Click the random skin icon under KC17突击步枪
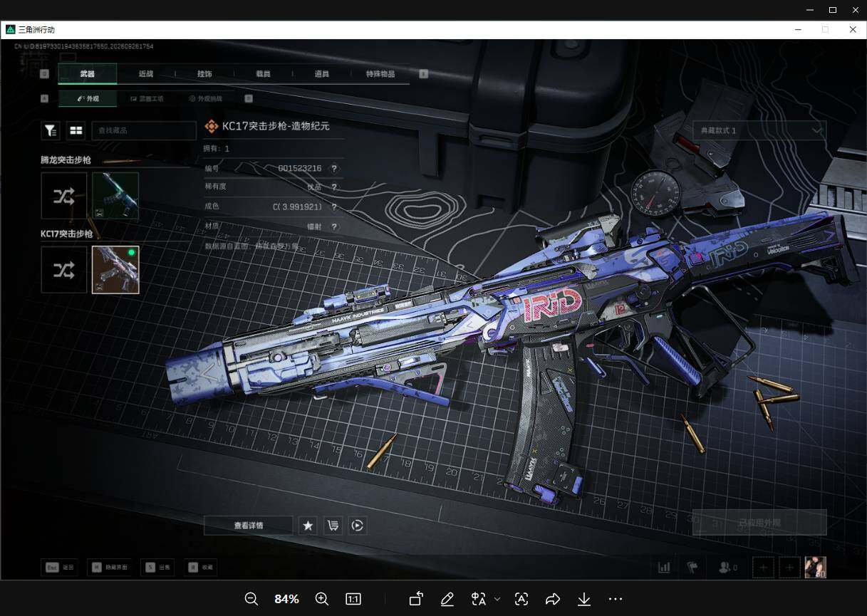The image size is (867, 616). click(x=64, y=270)
